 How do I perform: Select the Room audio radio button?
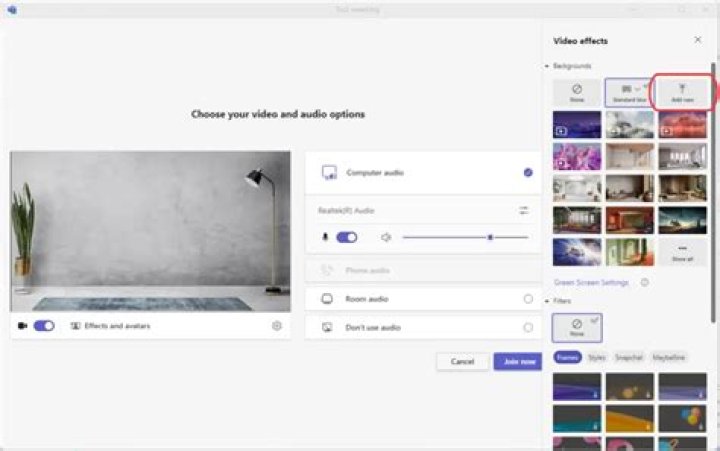coord(528,299)
